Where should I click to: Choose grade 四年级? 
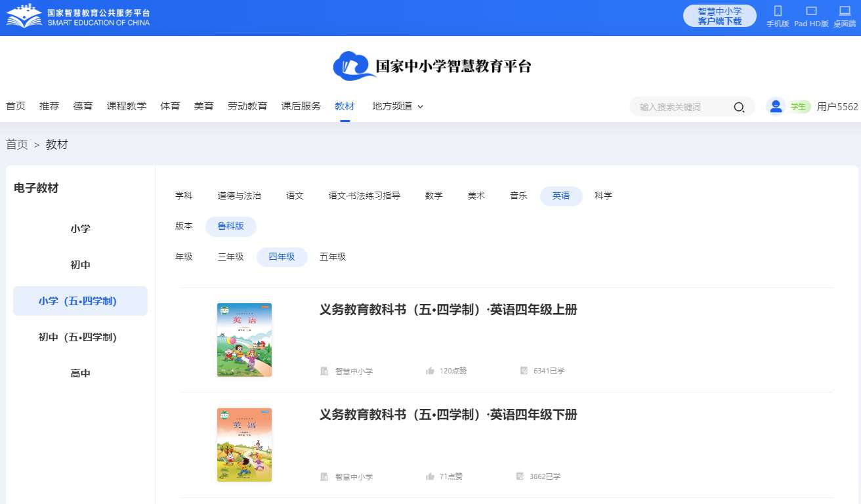[282, 257]
